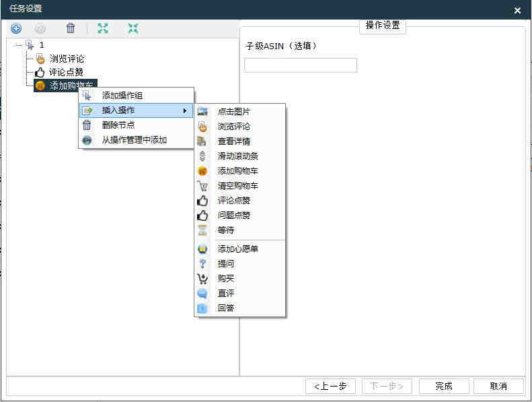Click the 插入操作 submenu arrow
Viewport: 532px width, 402px height.
[x=185, y=110]
